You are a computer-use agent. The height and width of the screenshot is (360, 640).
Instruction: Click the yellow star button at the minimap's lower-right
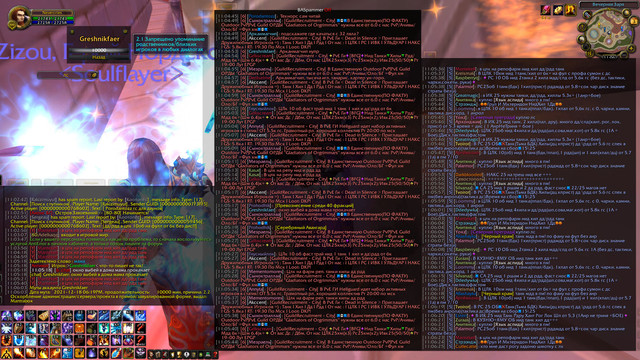[x=631, y=49]
